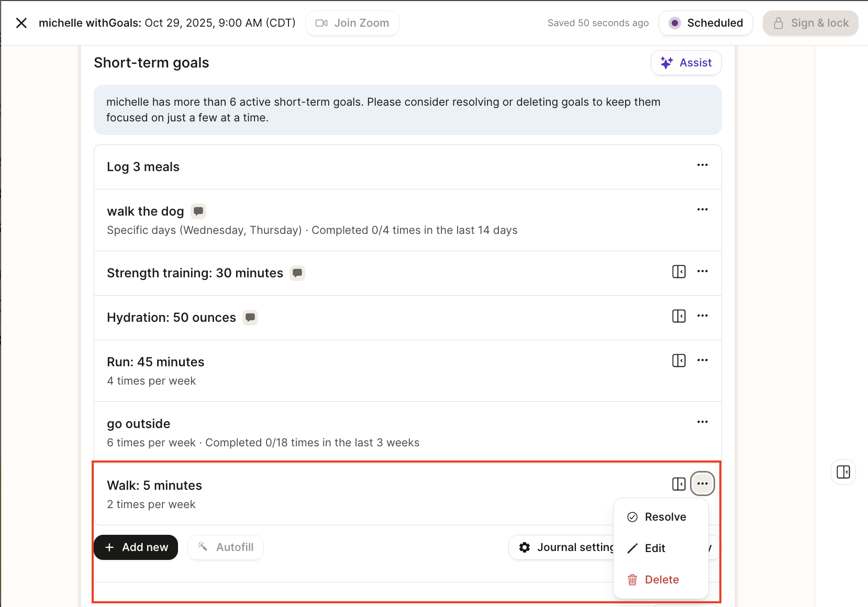Open options menu for Log 3 meals
Screen dimensions: 868x607
pyautogui.click(x=703, y=165)
